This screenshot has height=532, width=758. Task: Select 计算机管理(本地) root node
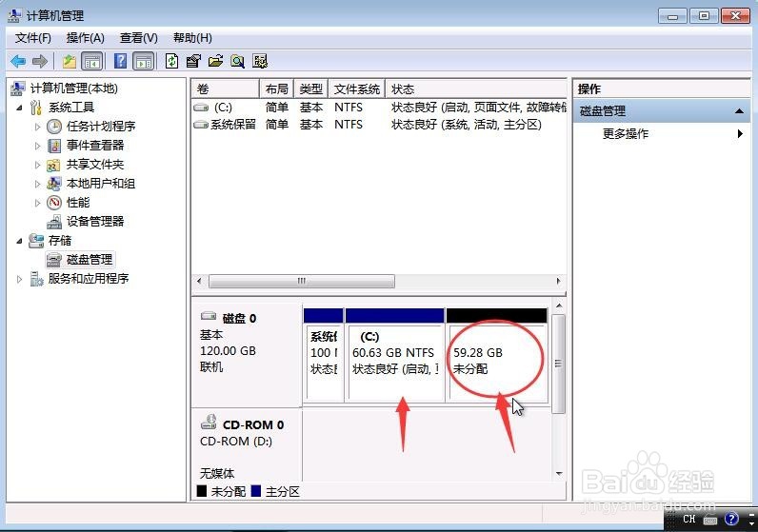73,89
